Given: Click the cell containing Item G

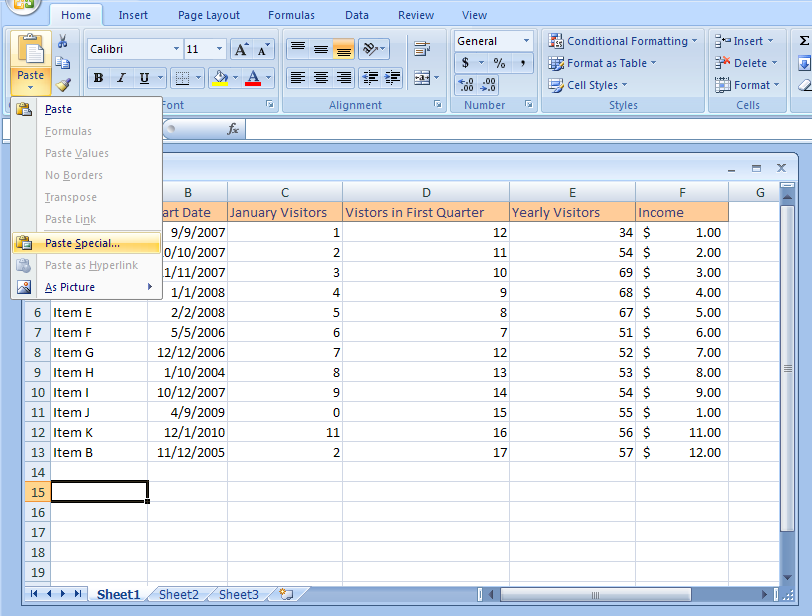Looking at the screenshot, I should pos(99,353).
